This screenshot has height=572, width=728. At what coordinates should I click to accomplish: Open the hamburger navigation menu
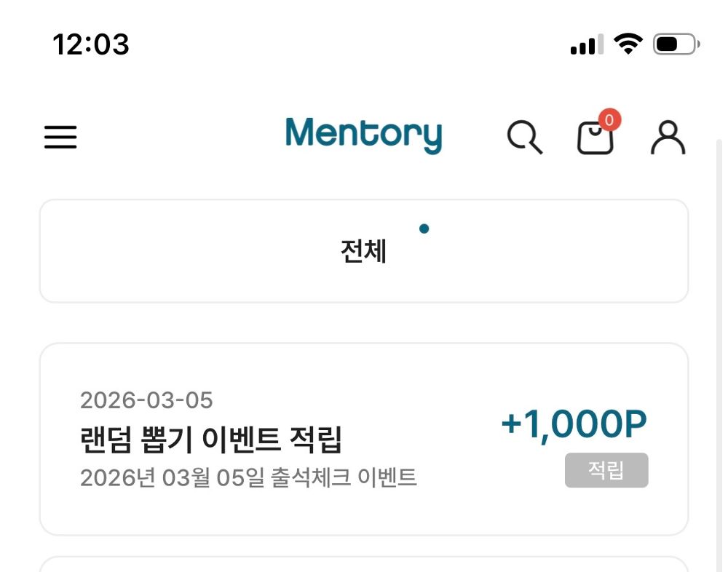[60, 137]
